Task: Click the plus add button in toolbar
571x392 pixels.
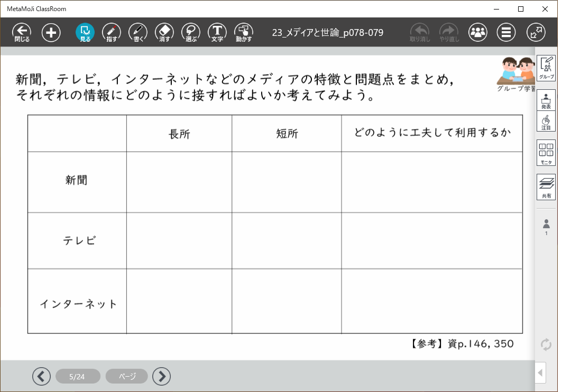Action: pos(51,32)
